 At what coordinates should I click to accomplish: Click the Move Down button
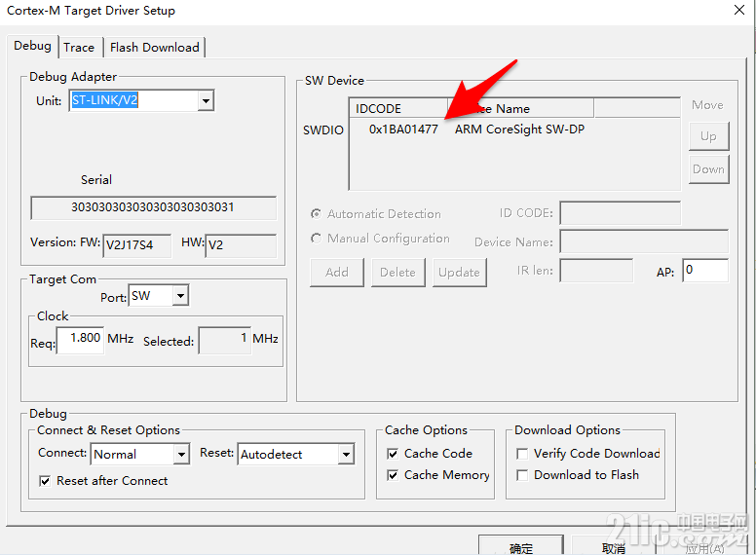tap(709, 169)
